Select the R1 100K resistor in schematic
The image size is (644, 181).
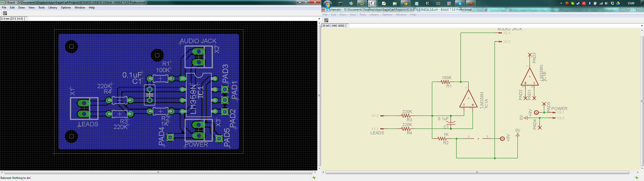(x=447, y=82)
